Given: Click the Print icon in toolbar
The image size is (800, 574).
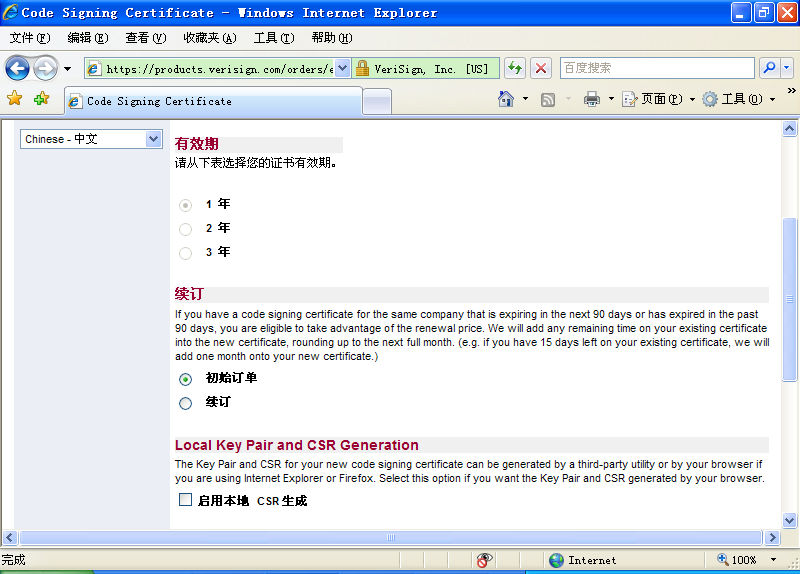Looking at the screenshot, I should [591, 99].
